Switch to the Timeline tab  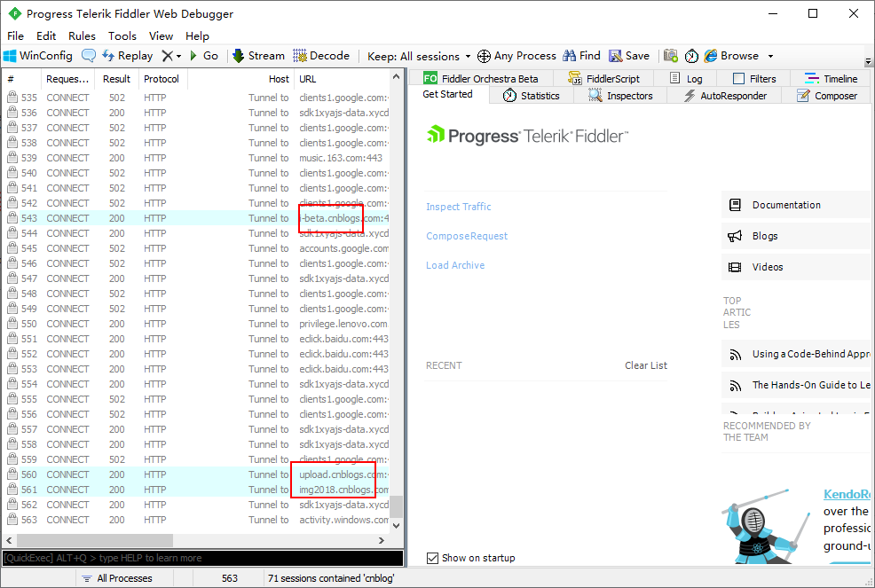pyautogui.click(x=831, y=78)
